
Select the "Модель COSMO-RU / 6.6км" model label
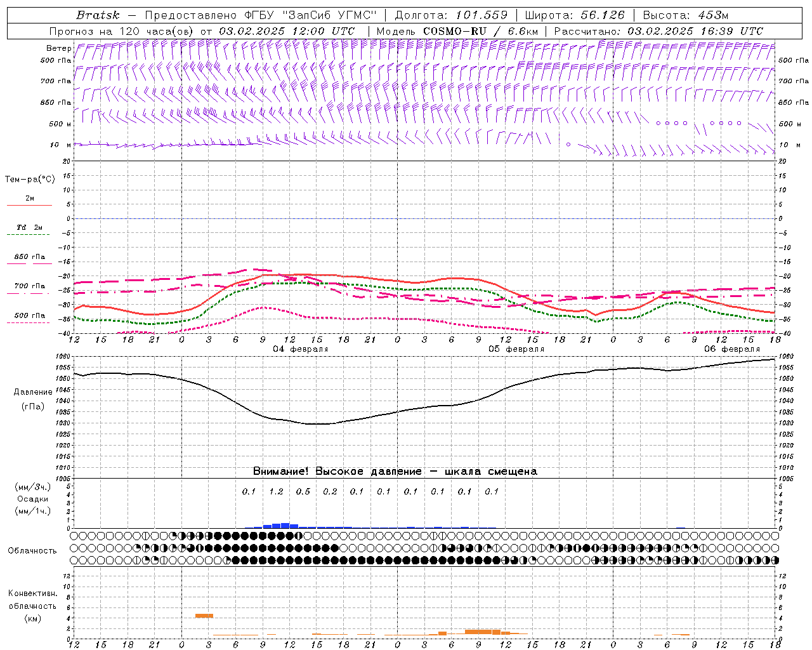(x=457, y=31)
